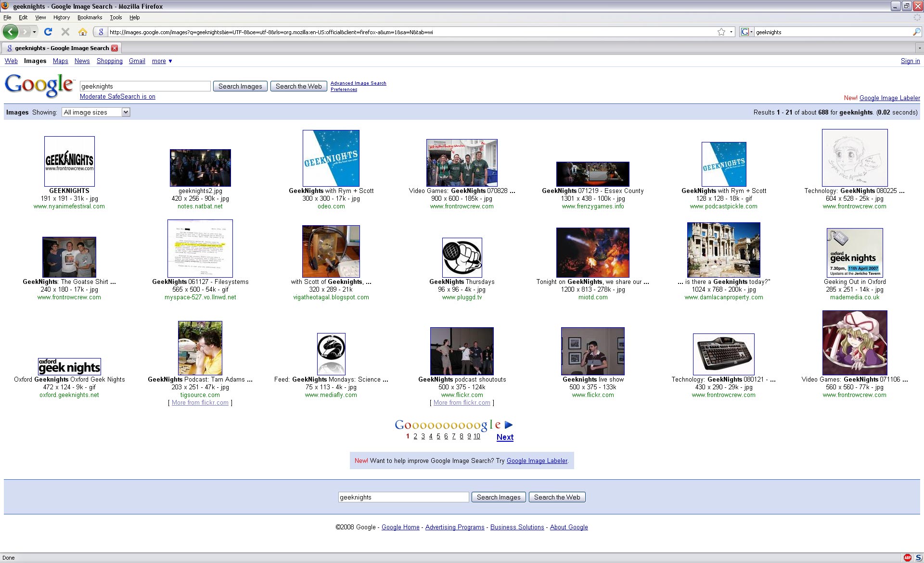
Task: Click the Forward arrow button
Action: click(x=25, y=32)
